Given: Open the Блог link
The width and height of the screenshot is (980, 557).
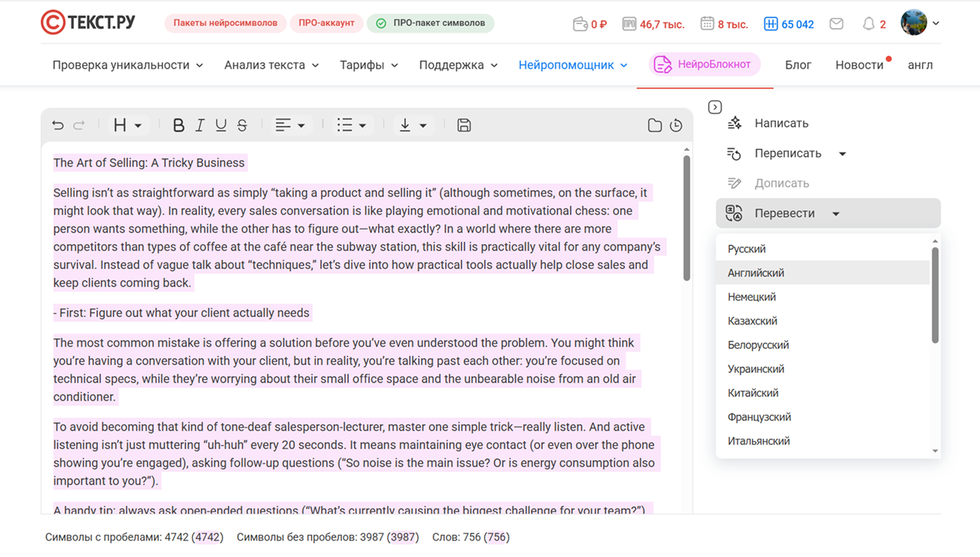Looking at the screenshot, I should (x=798, y=65).
